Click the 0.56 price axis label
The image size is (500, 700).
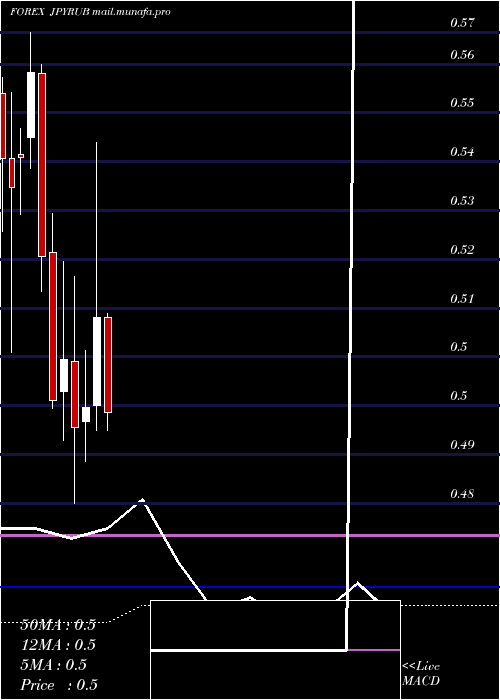click(462, 55)
